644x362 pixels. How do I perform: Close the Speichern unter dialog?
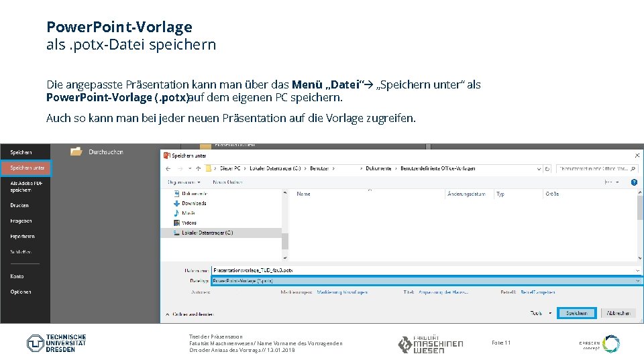point(637,156)
